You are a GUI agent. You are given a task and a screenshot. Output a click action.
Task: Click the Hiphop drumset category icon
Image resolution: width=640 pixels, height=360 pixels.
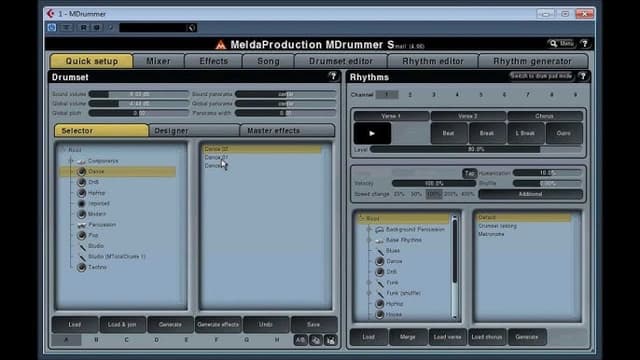(82, 193)
